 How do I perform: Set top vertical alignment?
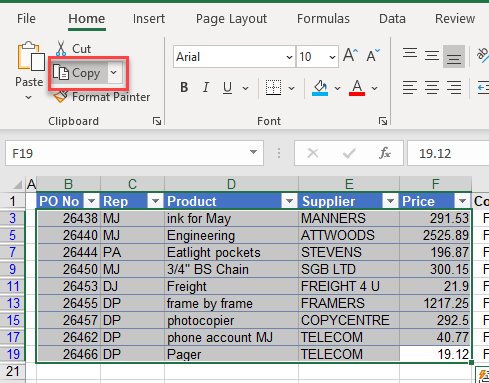pyautogui.click(x=410, y=54)
